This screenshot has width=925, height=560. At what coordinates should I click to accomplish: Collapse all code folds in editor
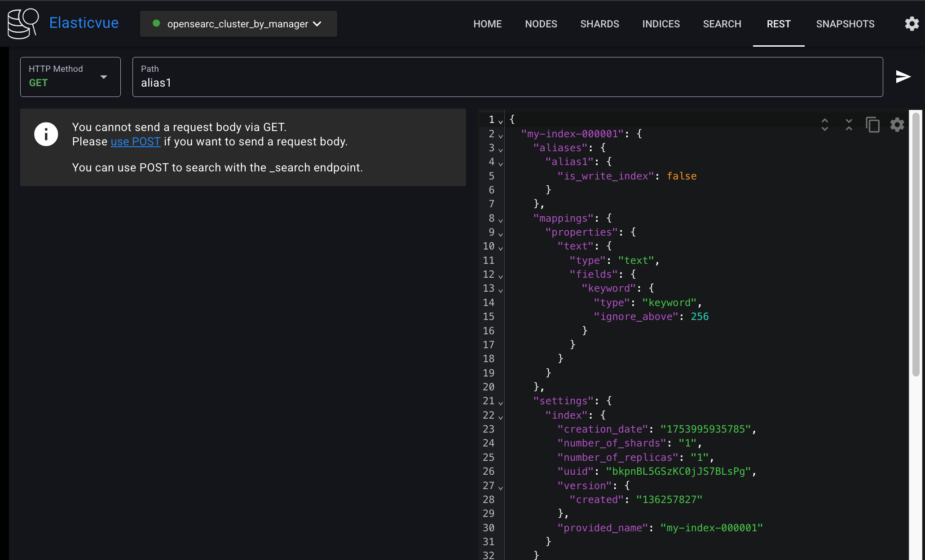(x=848, y=125)
